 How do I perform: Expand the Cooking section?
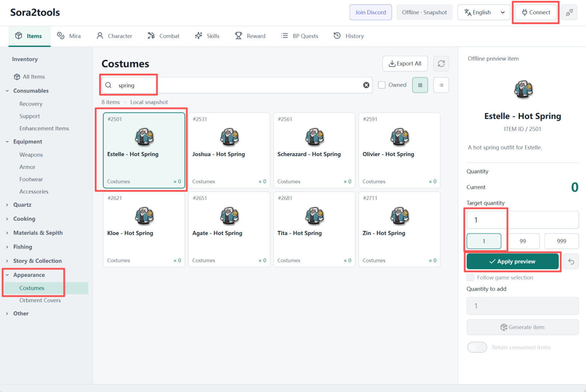(x=7, y=219)
